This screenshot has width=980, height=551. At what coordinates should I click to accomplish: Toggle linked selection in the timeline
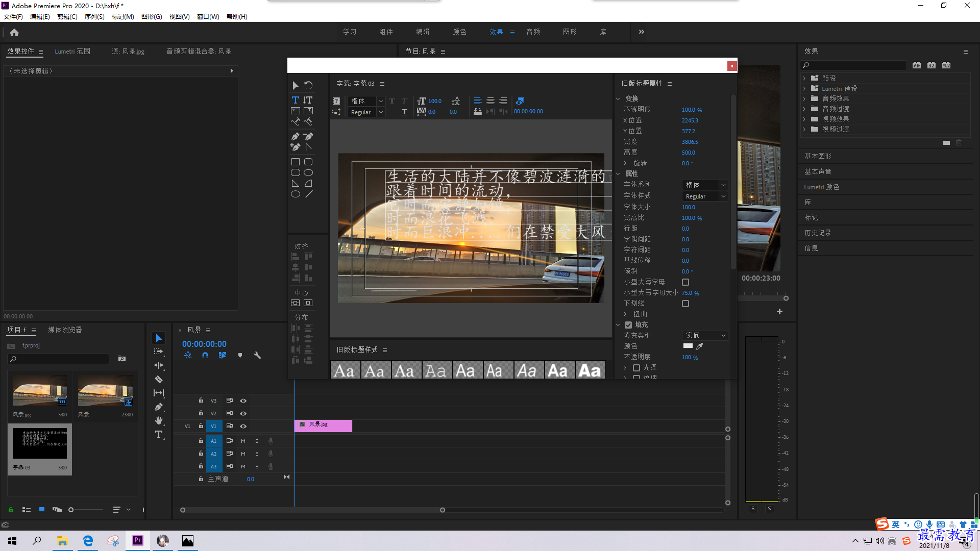(223, 355)
